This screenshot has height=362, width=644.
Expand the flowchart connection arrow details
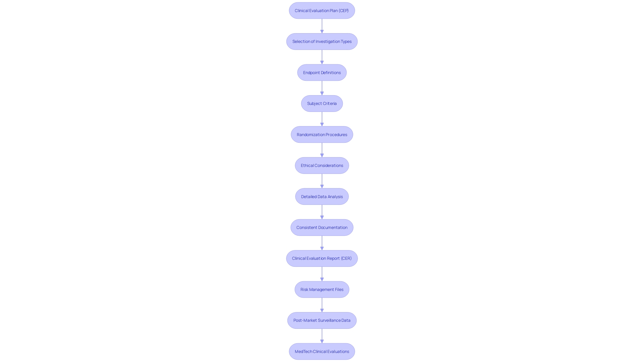click(x=322, y=25)
